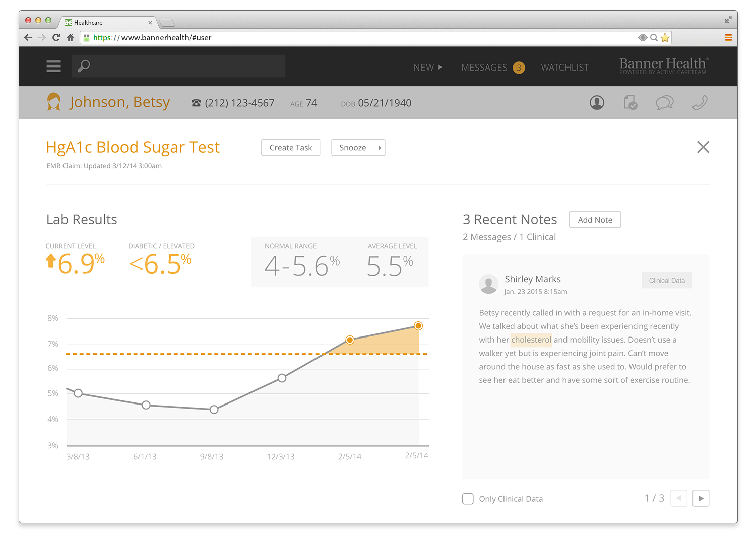The width and height of the screenshot is (756, 539).
Task: Click Shirley Marks's avatar
Action: pos(488,284)
